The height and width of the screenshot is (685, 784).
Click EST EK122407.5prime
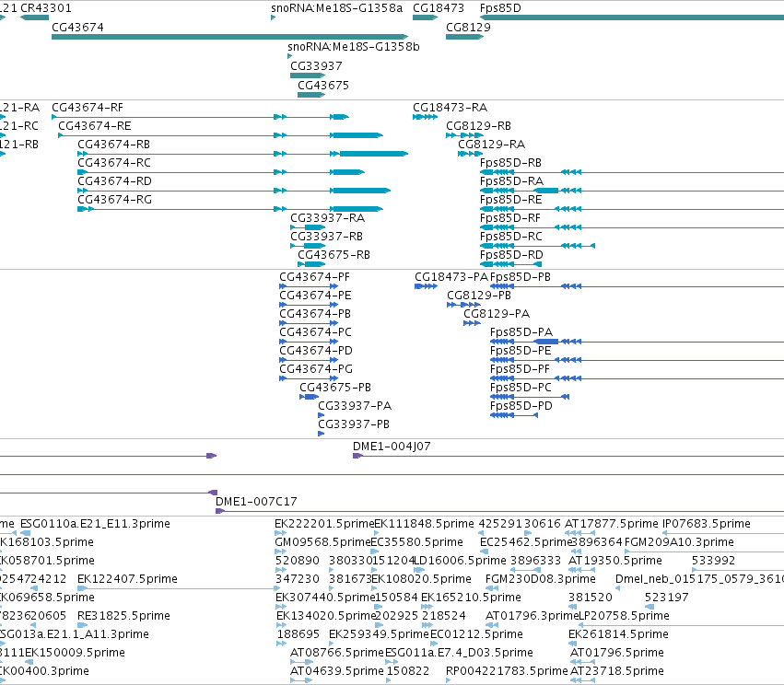127,579
